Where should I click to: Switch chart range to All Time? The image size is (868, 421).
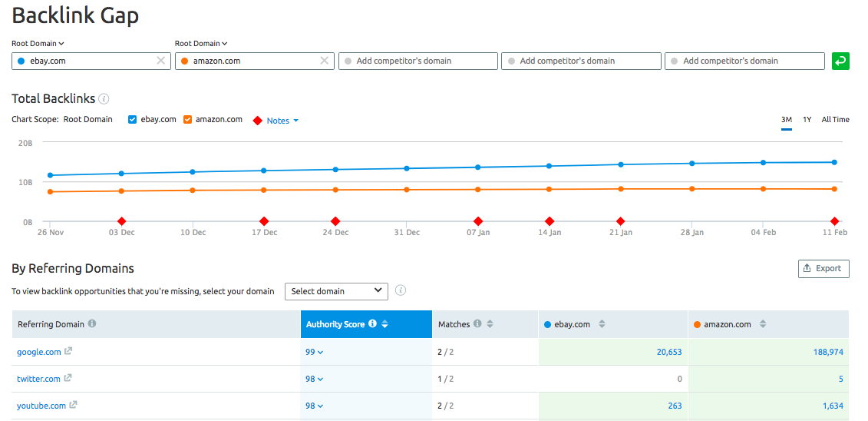click(835, 119)
